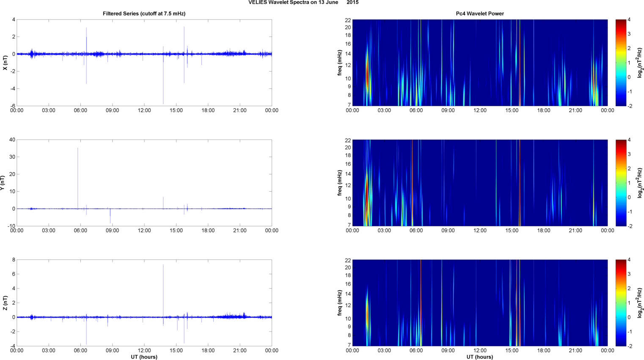Click the UT (hours) label under the bottom spectrogram
644x360 pixels.
click(479, 357)
